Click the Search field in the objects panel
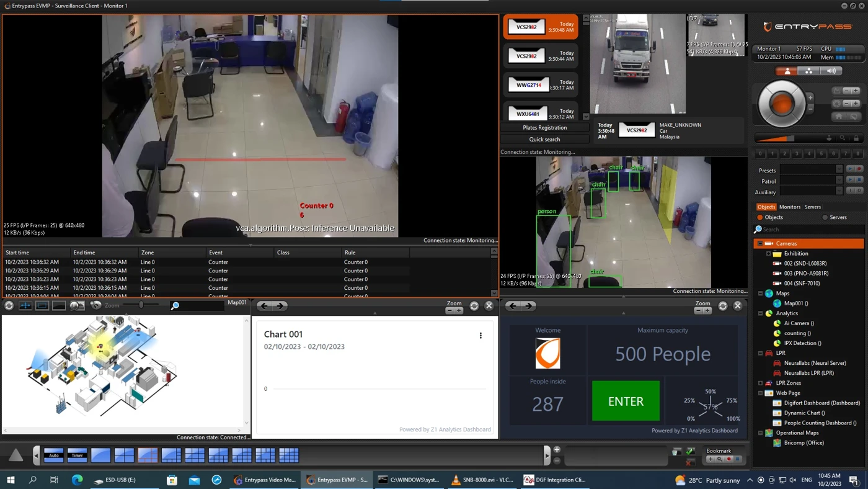868x489 pixels. tap(808, 230)
